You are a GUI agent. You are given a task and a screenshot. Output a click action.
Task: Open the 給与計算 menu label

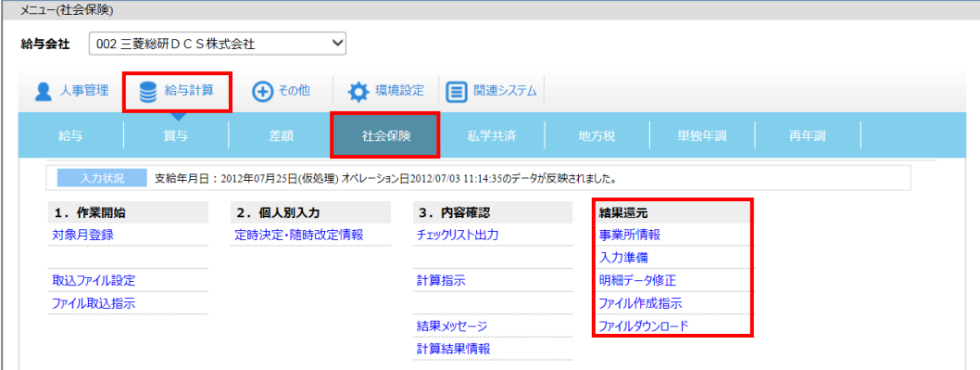click(x=189, y=92)
